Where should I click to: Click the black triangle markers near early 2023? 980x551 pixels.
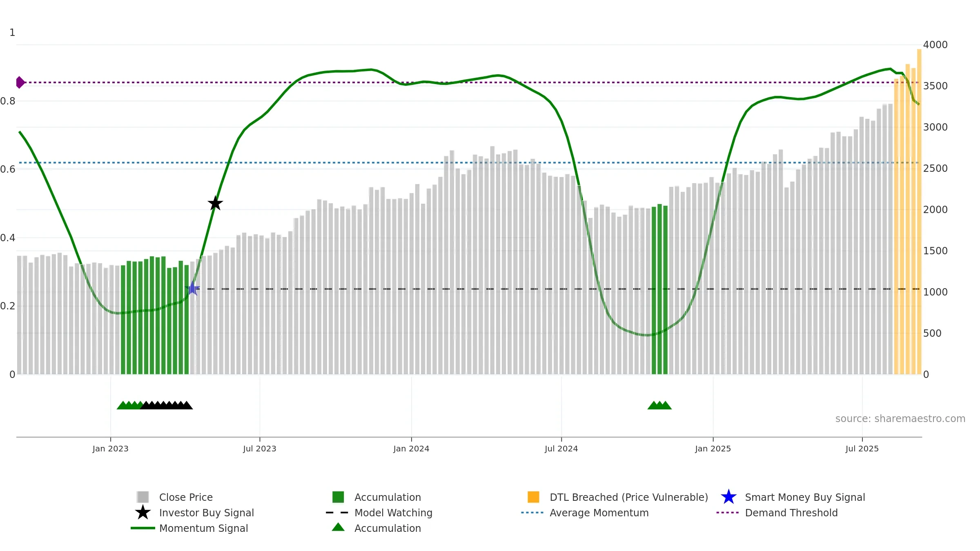[167, 405]
